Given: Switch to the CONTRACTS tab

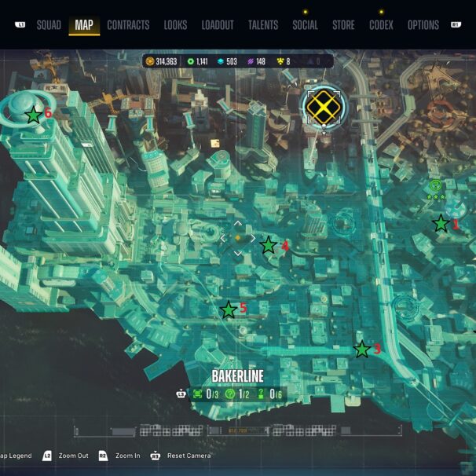Looking at the screenshot, I should click(x=128, y=25).
